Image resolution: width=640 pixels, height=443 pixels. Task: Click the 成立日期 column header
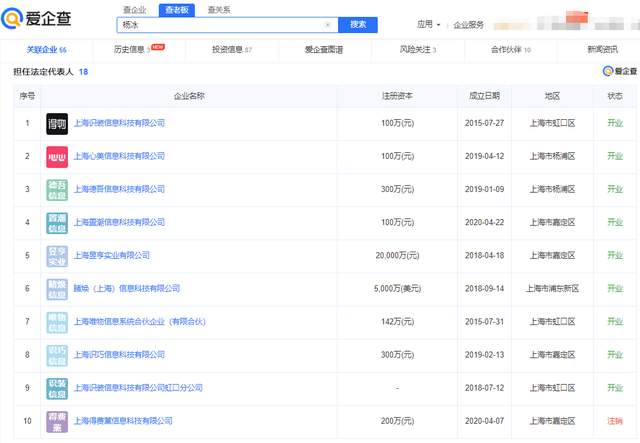pos(484,96)
